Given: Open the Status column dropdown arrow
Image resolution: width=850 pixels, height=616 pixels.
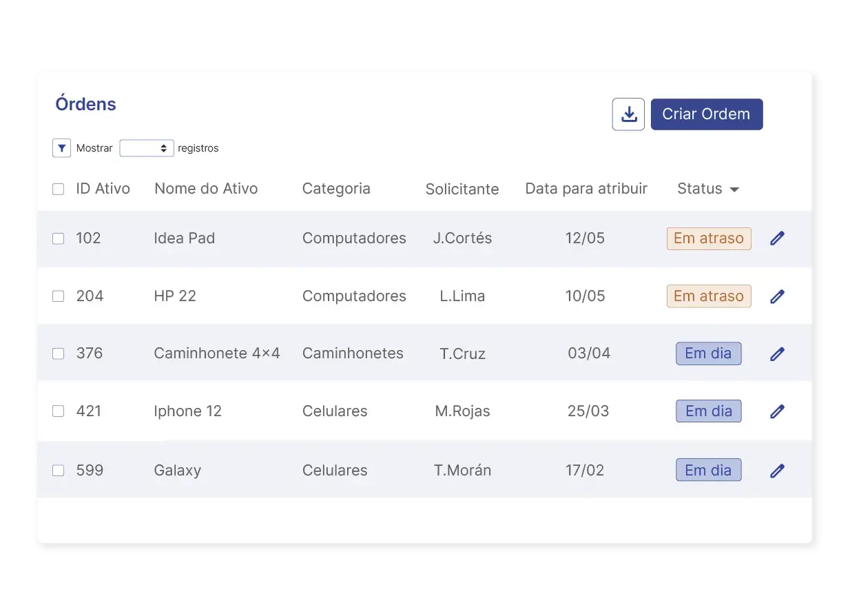Looking at the screenshot, I should (x=734, y=189).
